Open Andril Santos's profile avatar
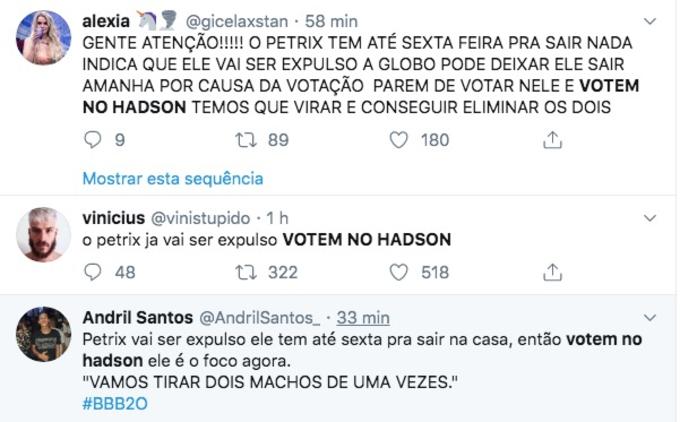This screenshot has height=422, width=680. click(x=44, y=334)
